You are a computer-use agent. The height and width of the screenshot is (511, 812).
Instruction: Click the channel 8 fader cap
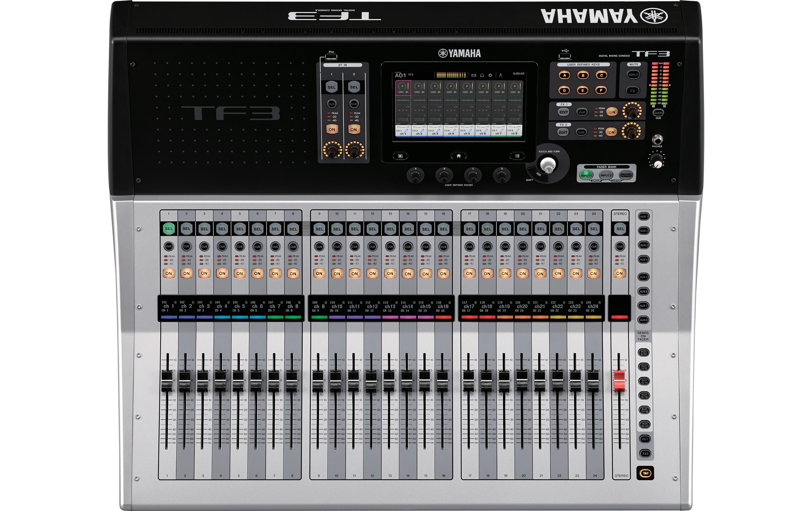pos(291,381)
